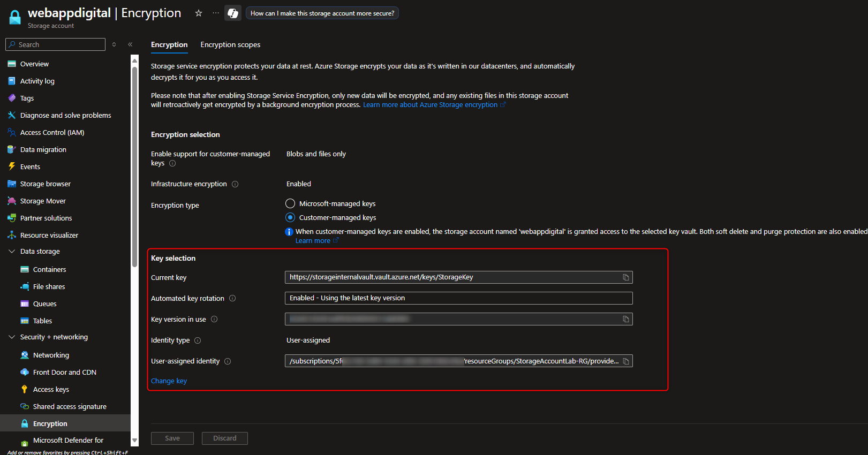Open the Copilot icon in the header
Image resolution: width=868 pixels, height=455 pixels.
(233, 13)
